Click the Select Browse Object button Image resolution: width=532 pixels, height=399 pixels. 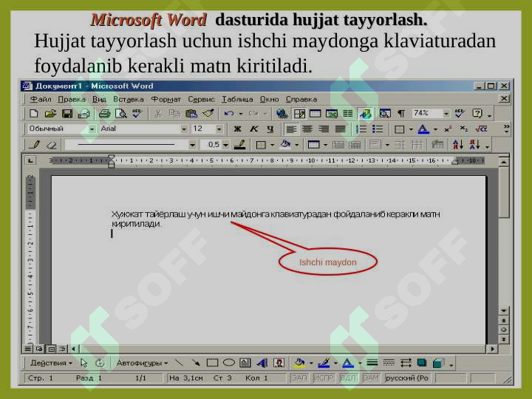pos(504,330)
